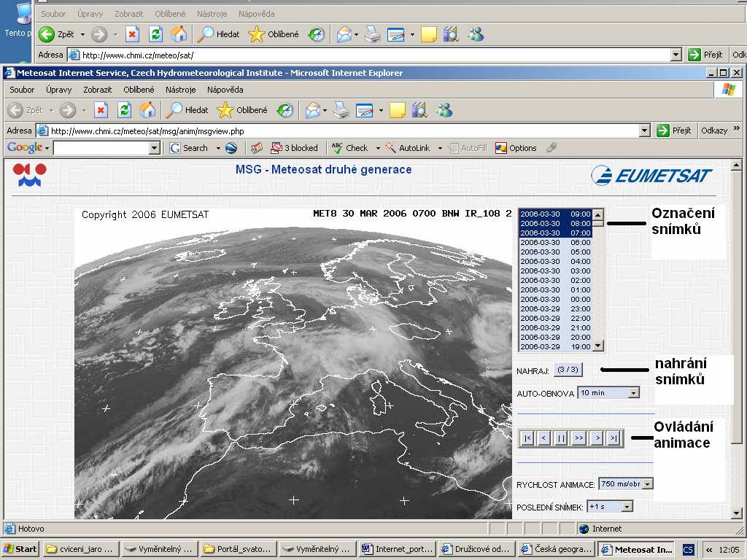Viewport: 747px width, 560px height.
Task: Click Hledat search button in front window toolbar
Action: click(x=187, y=110)
